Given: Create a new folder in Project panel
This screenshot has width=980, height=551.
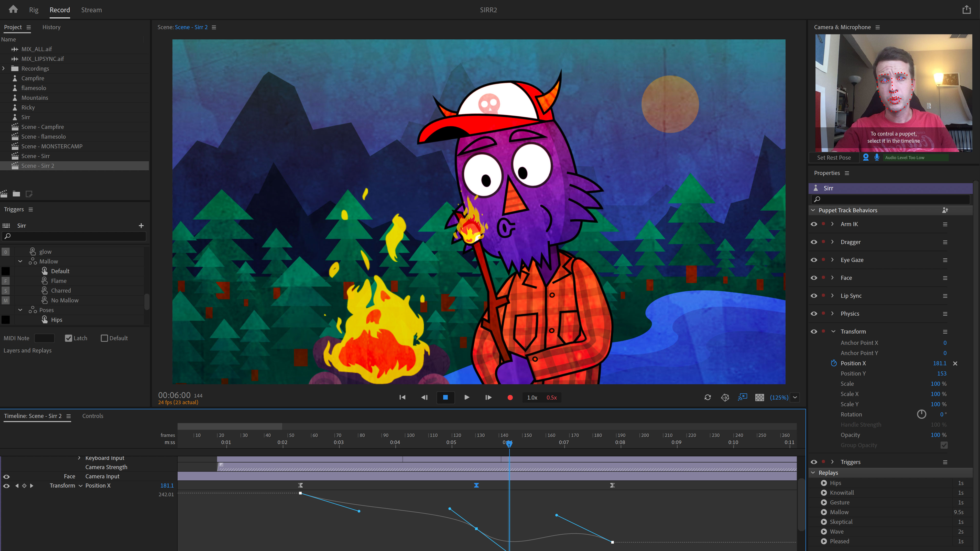Looking at the screenshot, I should [16, 194].
